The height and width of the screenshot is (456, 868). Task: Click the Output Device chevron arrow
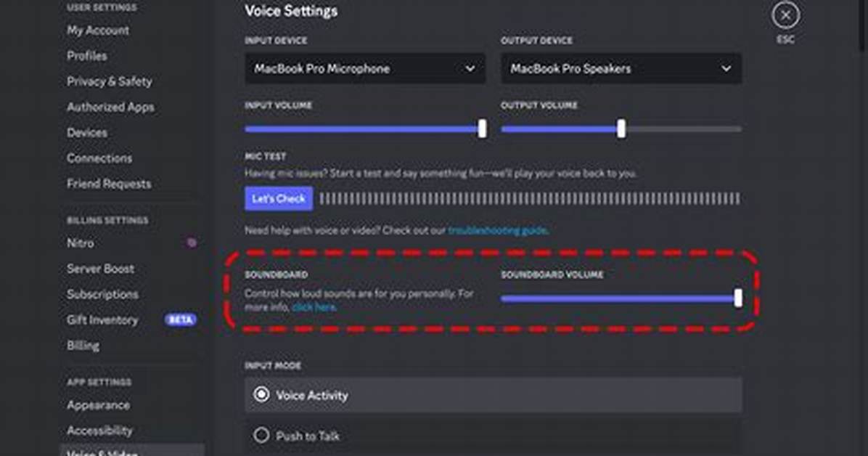click(x=726, y=69)
